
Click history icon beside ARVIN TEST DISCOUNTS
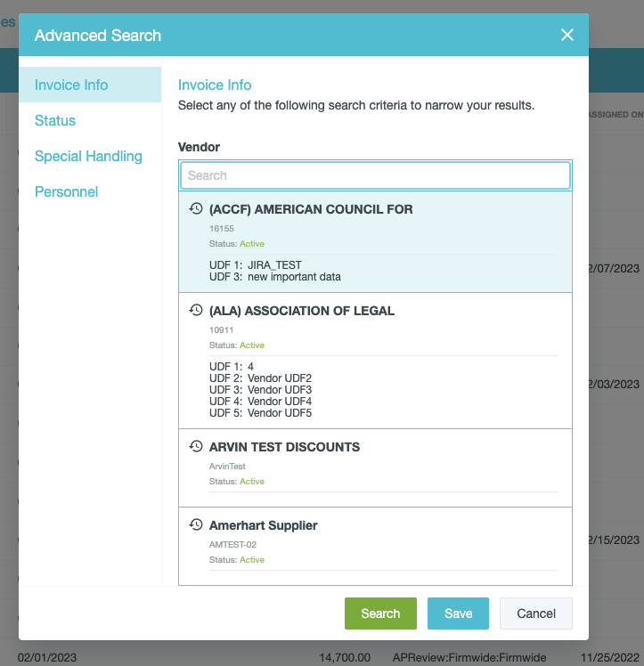point(196,447)
